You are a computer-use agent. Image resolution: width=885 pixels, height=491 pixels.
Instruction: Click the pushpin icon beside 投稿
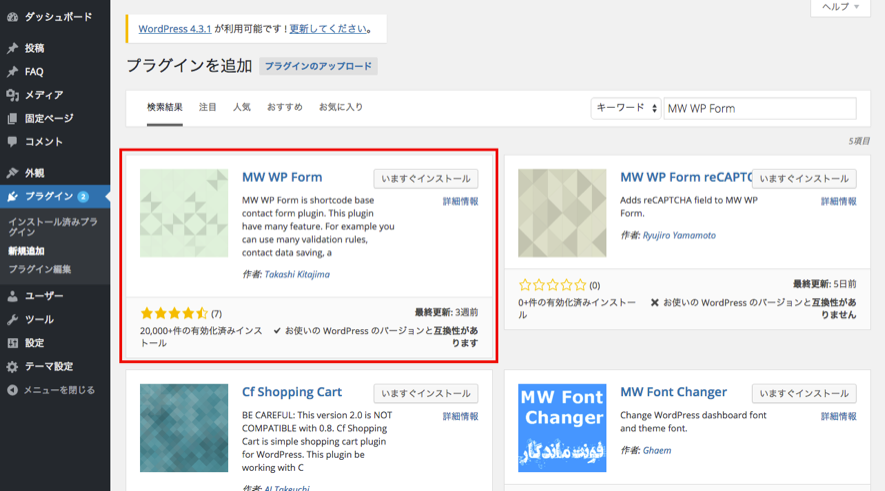(x=12, y=48)
